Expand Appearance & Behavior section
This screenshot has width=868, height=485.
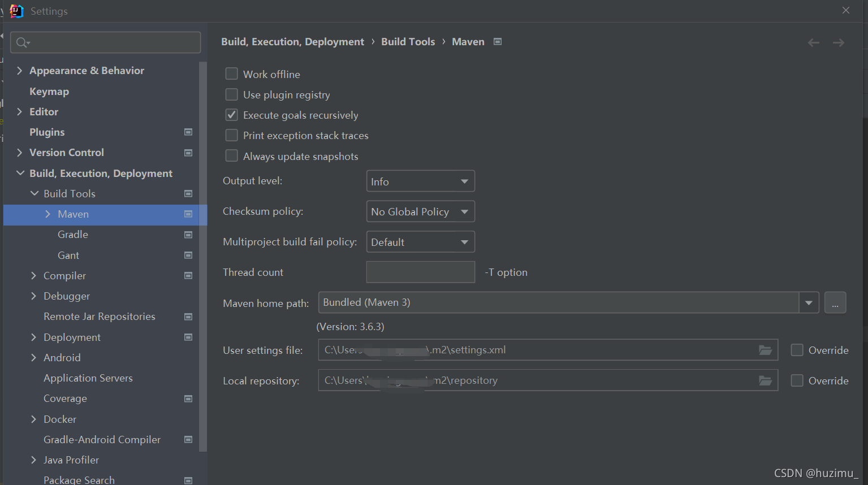pyautogui.click(x=19, y=70)
